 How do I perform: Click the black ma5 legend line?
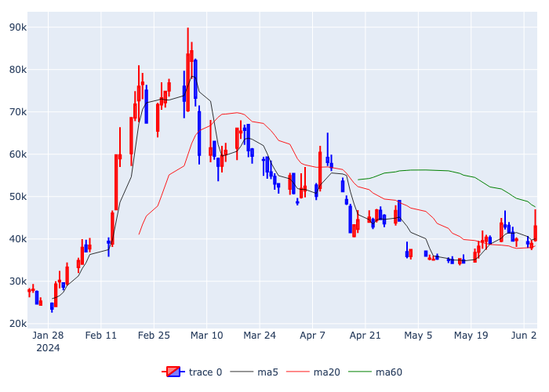coord(242,372)
